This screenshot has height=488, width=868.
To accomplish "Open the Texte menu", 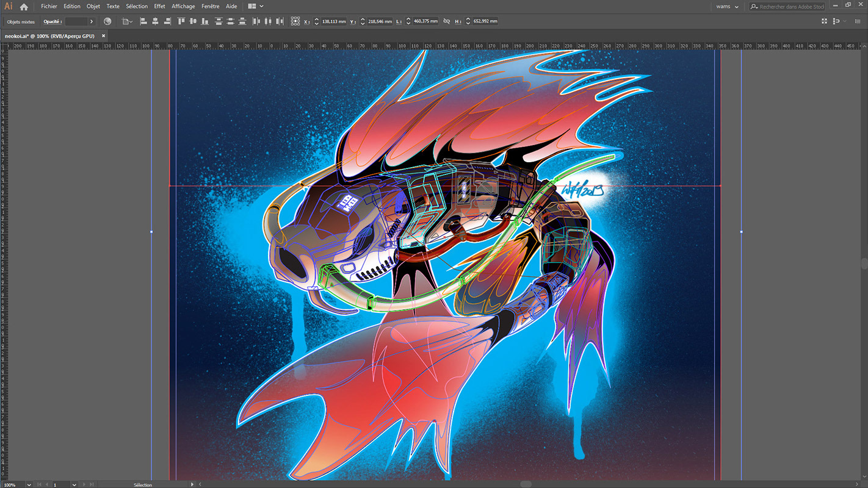I will 113,6.
